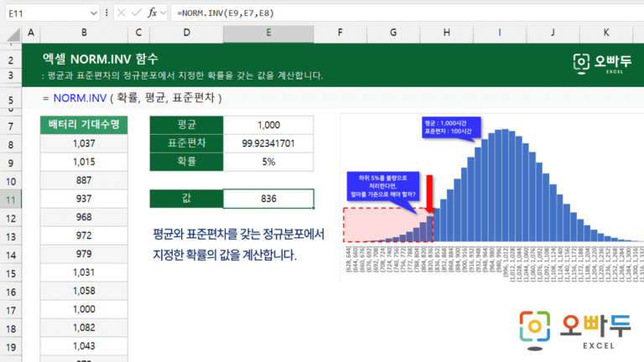Select column B header
This screenshot has width=644, height=362.
coord(84,33)
